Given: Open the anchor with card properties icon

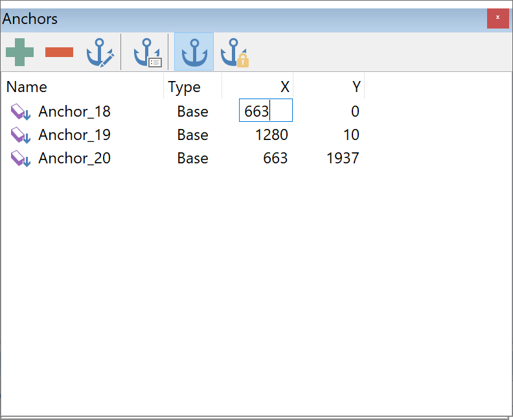Looking at the screenshot, I should click(x=147, y=52).
